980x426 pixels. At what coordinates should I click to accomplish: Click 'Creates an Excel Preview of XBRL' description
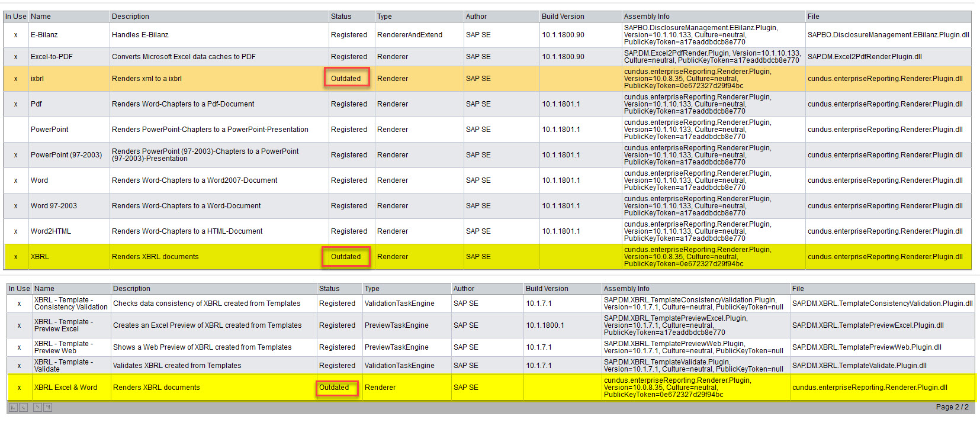207,325
